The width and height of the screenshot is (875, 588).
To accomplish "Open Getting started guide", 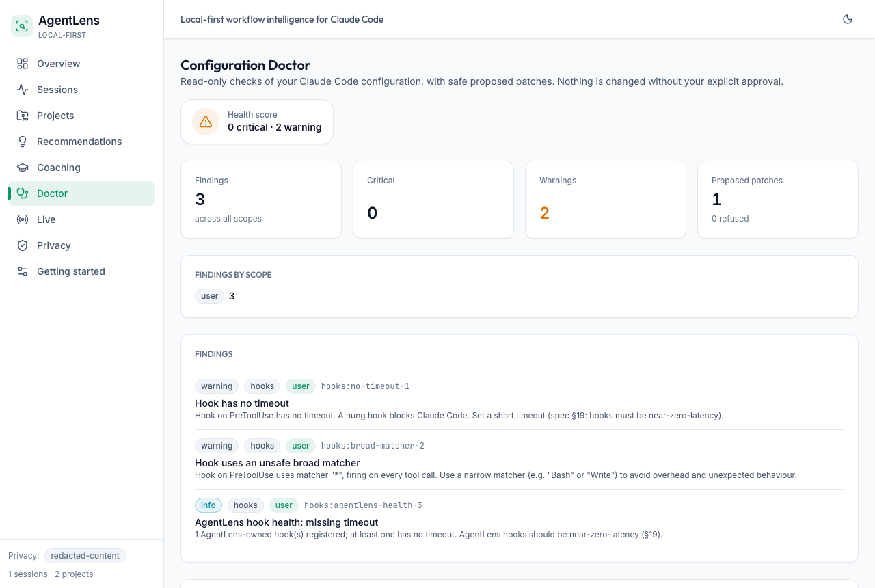I will pyautogui.click(x=81, y=271).
